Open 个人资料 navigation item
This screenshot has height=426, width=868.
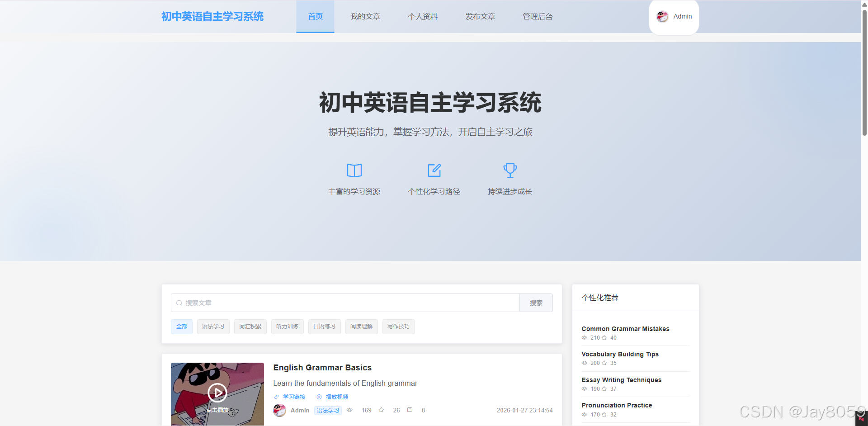click(x=423, y=17)
